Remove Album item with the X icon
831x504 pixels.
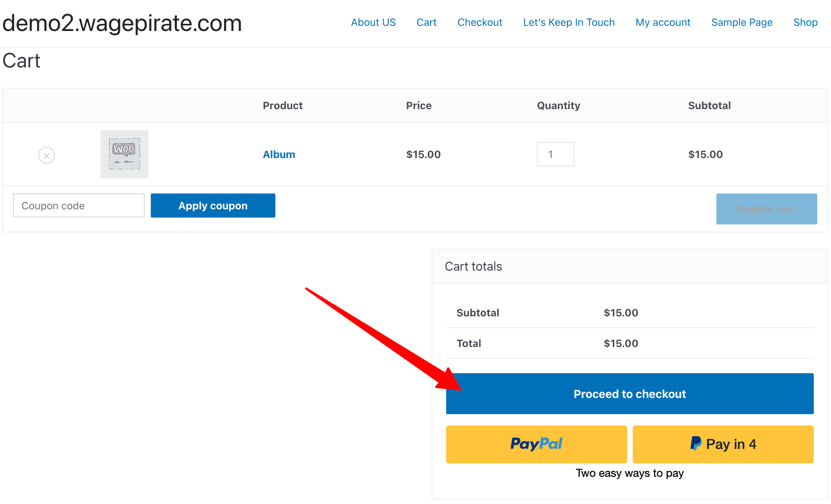pos(46,155)
